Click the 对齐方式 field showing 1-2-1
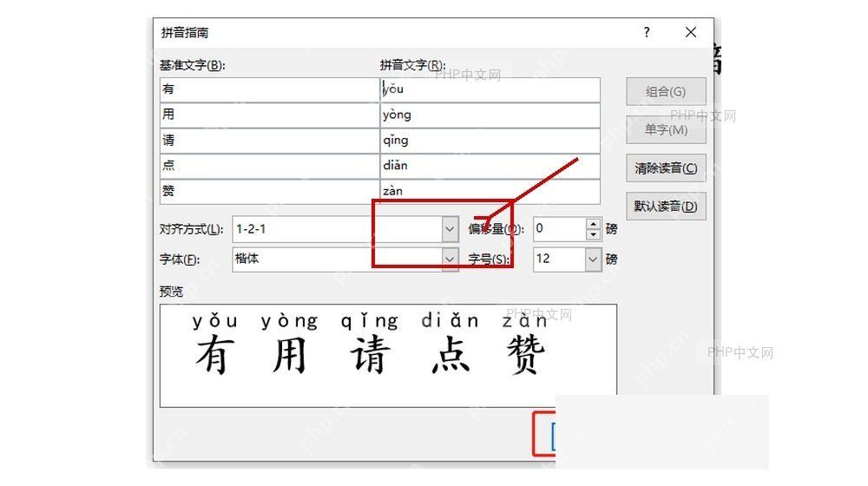 click(338, 229)
